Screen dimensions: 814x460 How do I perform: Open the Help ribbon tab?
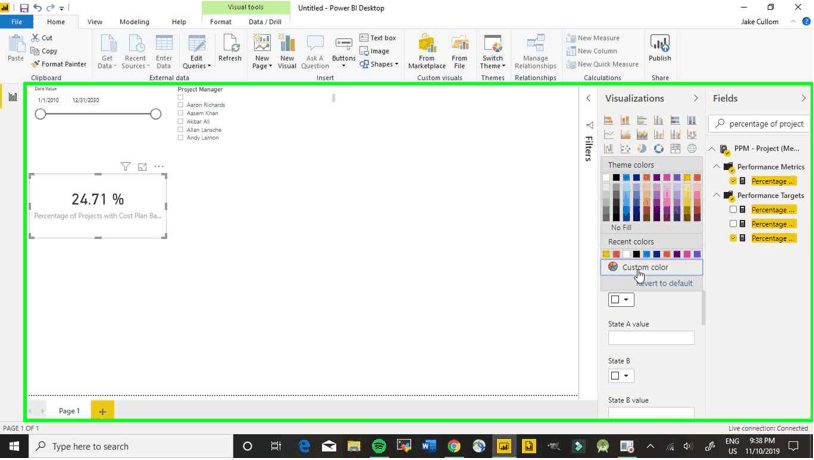click(179, 22)
